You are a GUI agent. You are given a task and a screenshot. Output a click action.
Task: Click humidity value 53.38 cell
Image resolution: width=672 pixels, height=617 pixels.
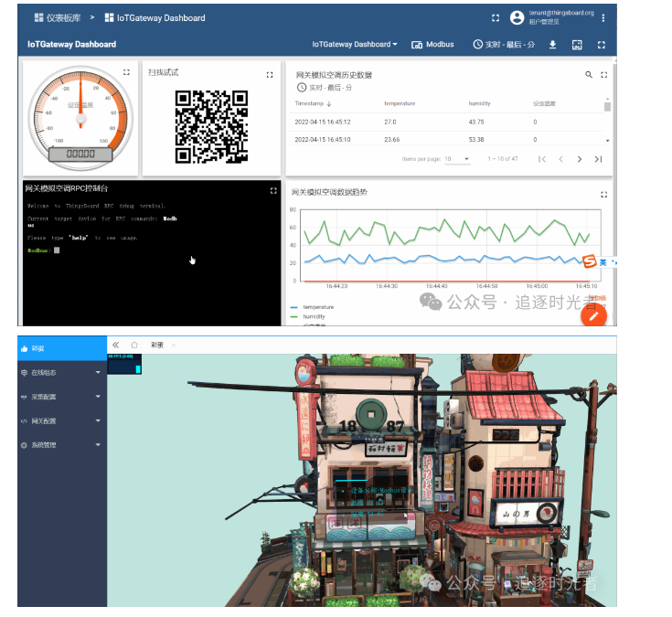click(x=476, y=139)
